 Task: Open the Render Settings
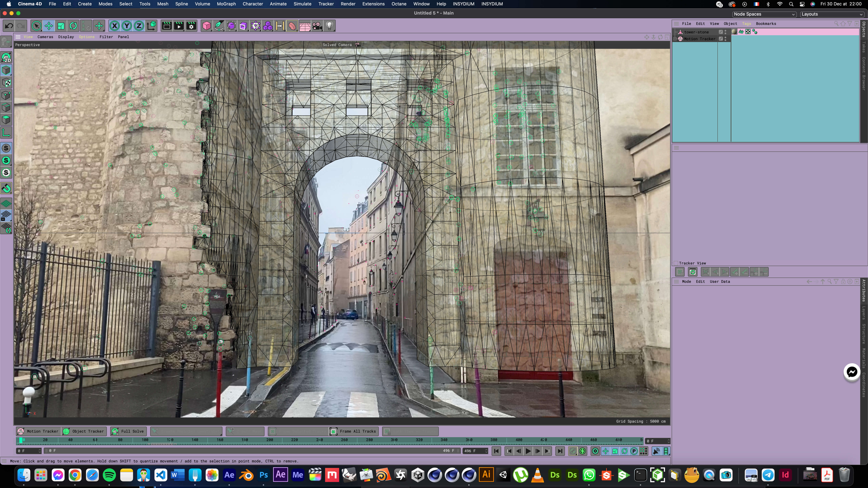[191, 26]
